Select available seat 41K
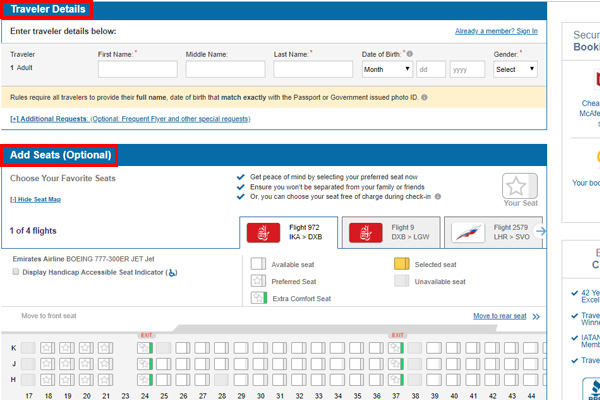The image size is (600, 400). [473, 348]
